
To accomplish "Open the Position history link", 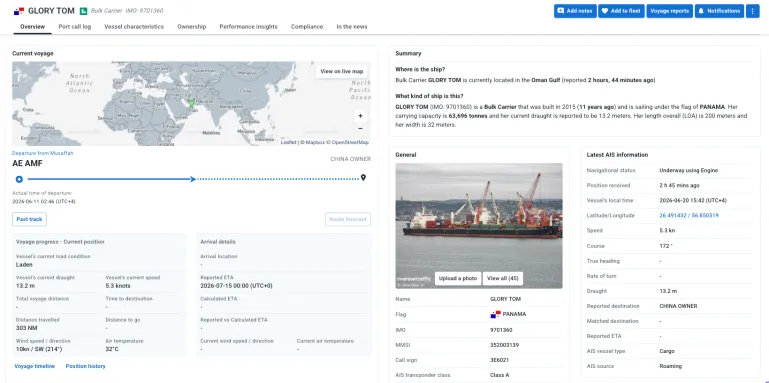I will pyautogui.click(x=85, y=366).
